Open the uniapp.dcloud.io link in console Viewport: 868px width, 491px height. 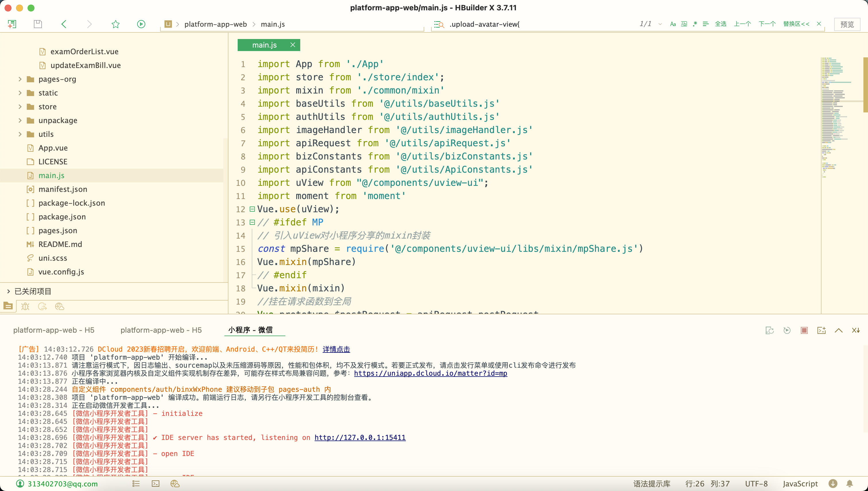430,373
